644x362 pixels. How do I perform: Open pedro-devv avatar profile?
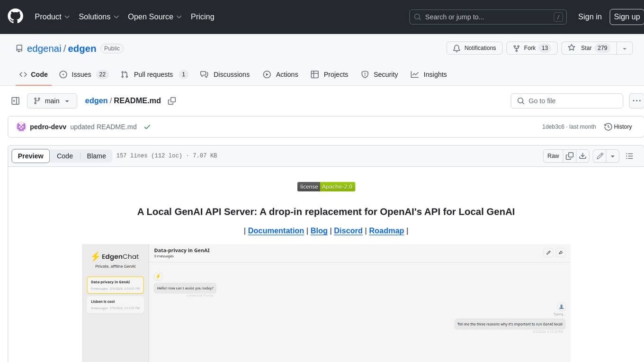pos(21,127)
